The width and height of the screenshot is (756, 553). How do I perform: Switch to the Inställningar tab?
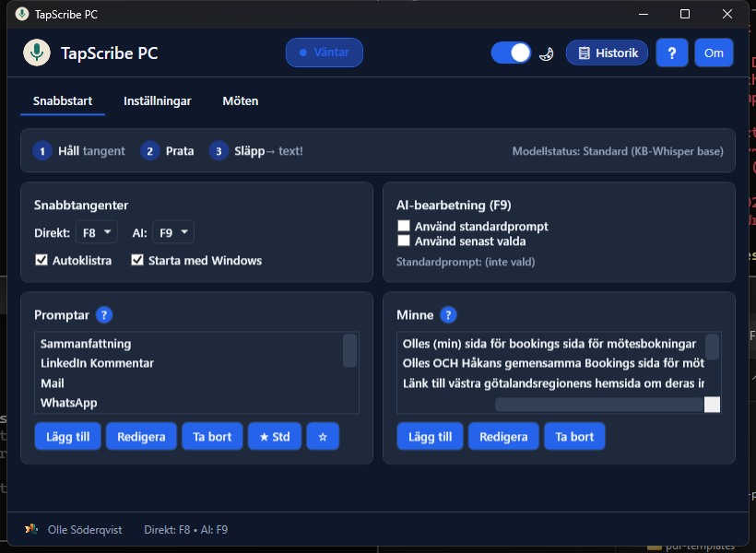(157, 100)
